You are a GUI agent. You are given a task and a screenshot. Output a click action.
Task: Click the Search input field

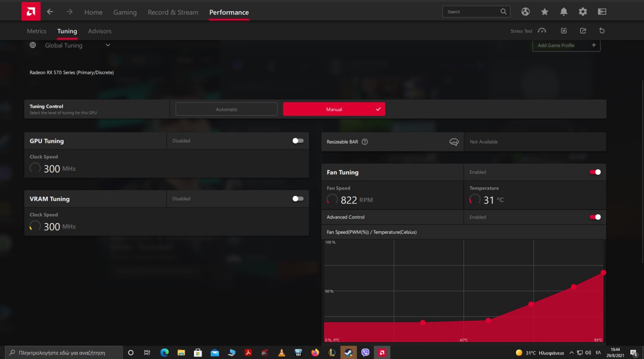[x=471, y=12]
